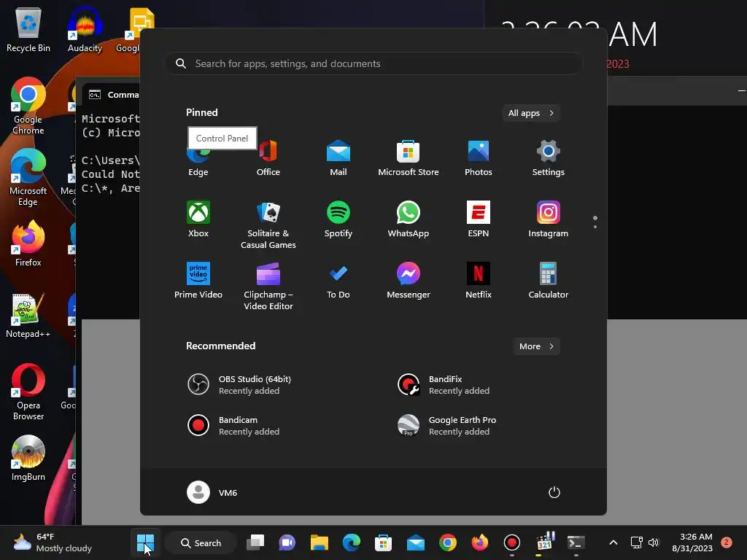Viewport: 747px width, 560px height.
Task: Select Opera Browser desktop shortcut
Action: pyautogui.click(x=28, y=392)
